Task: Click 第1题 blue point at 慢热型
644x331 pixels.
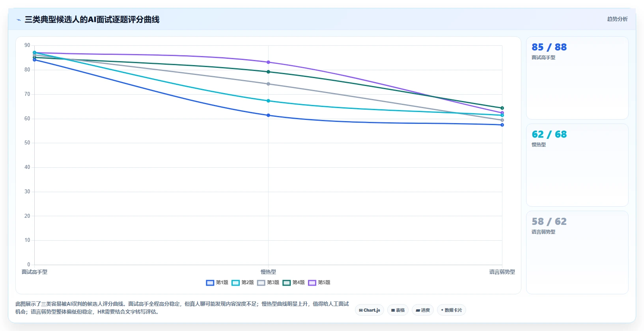Action: pyautogui.click(x=269, y=115)
